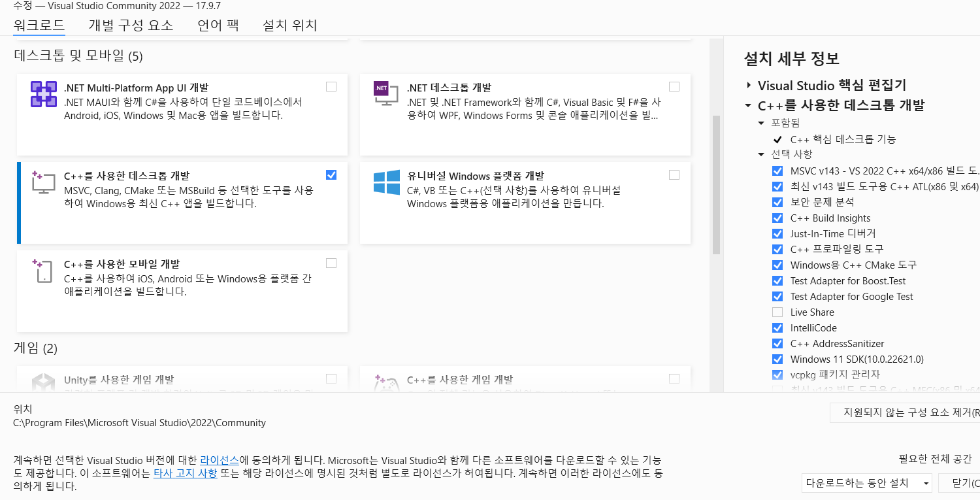Click the C++ 핵심 데스크톱 기능 included item
Viewport: 980px width, 500px height.
(x=843, y=139)
